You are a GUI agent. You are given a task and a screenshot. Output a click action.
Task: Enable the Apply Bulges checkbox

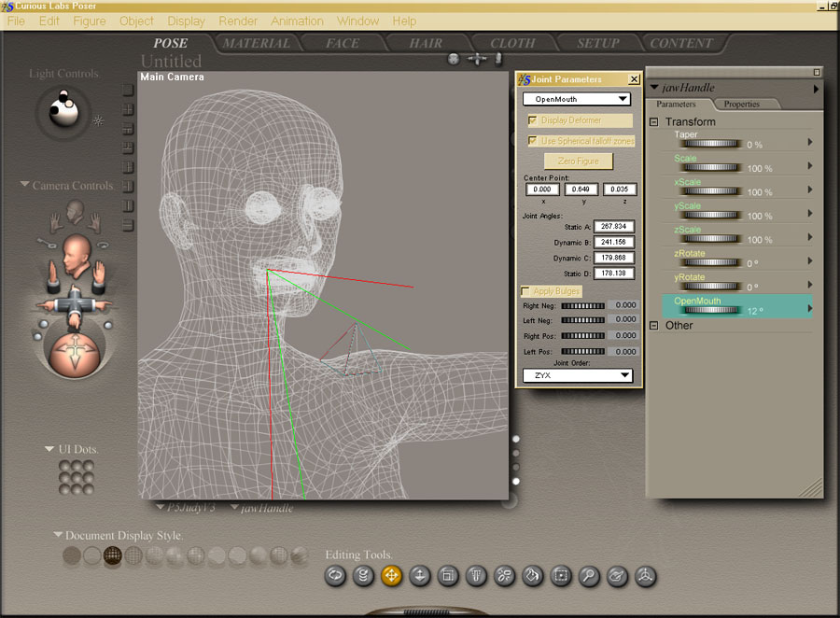tap(525, 291)
